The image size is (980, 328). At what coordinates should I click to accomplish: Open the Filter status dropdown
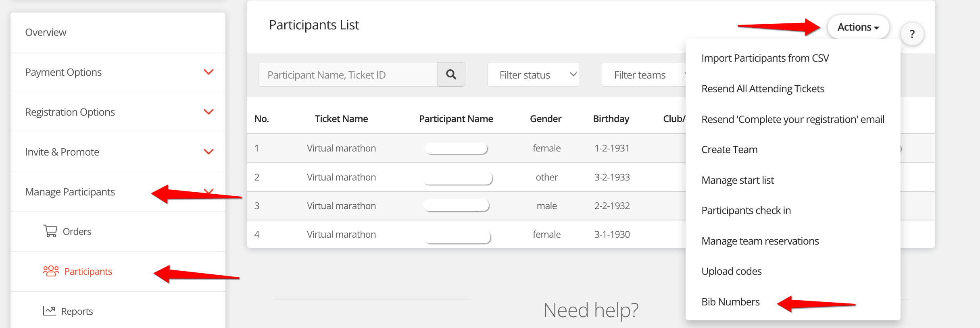point(533,75)
